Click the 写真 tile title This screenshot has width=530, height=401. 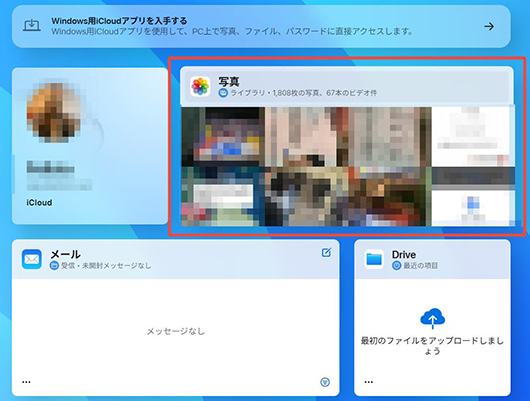[x=229, y=82]
